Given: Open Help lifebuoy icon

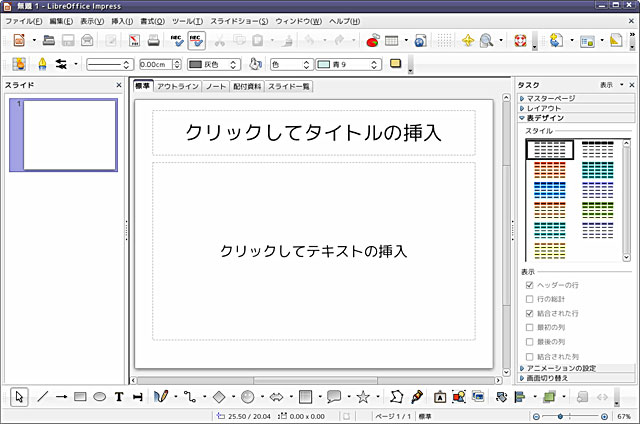Looking at the screenshot, I should coord(520,40).
